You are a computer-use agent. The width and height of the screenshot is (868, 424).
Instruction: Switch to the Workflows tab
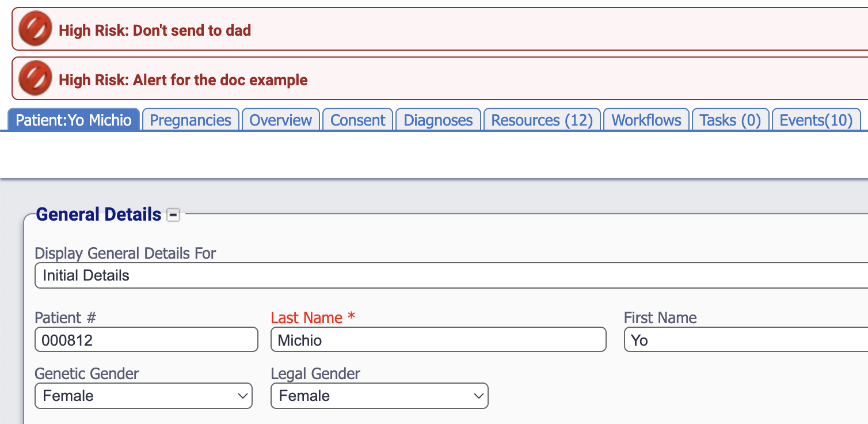(x=646, y=120)
